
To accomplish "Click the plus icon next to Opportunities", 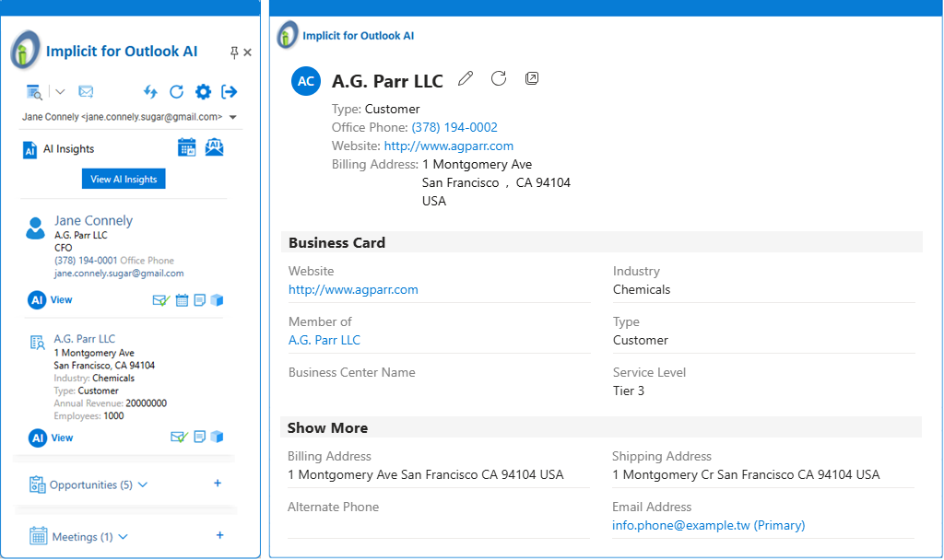I will tap(218, 484).
